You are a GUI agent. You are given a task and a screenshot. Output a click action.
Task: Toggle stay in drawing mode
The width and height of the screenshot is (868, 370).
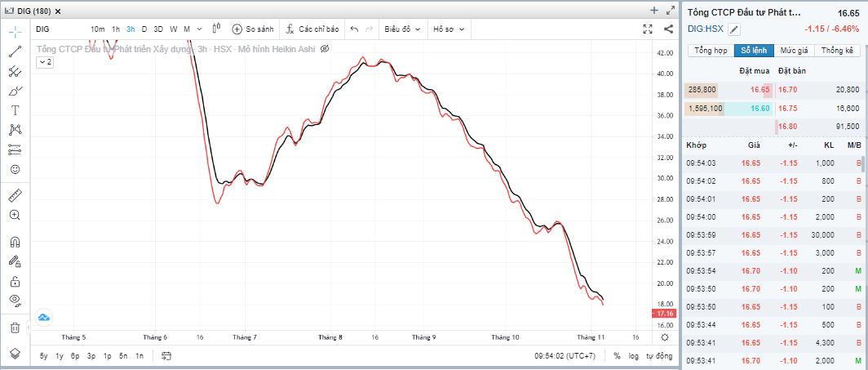click(15, 261)
